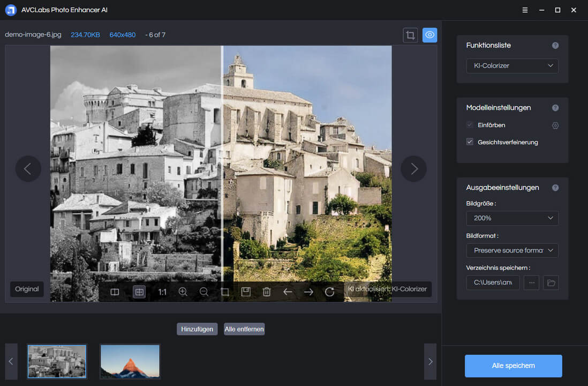Click the crop icon in bottom toolbar
This screenshot has width=588, height=386.
(225, 292)
